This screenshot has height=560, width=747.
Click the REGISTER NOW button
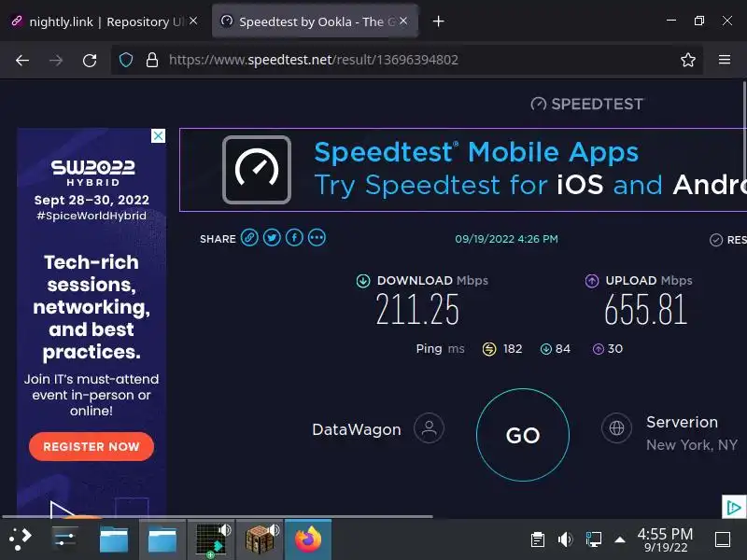coord(92,447)
